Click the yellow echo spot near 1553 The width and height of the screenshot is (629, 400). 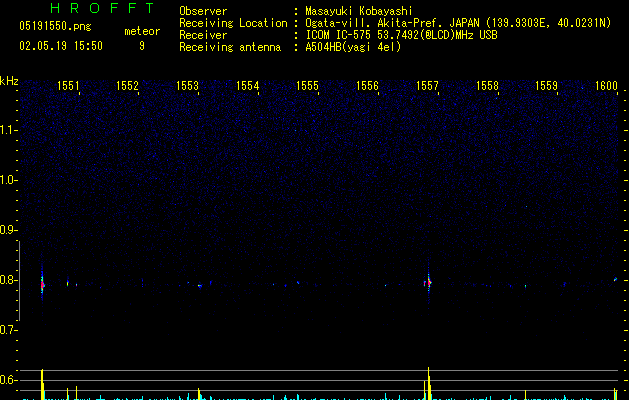coord(199,286)
